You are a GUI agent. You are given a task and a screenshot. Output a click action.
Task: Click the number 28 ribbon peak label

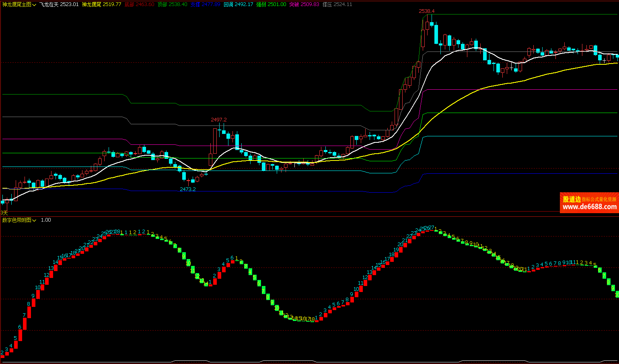coord(117,232)
